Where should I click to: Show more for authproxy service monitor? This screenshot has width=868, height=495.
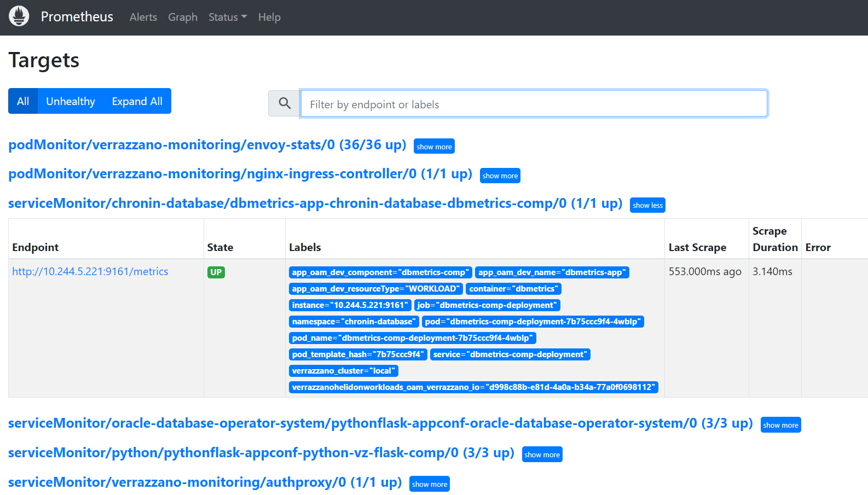click(430, 484)
